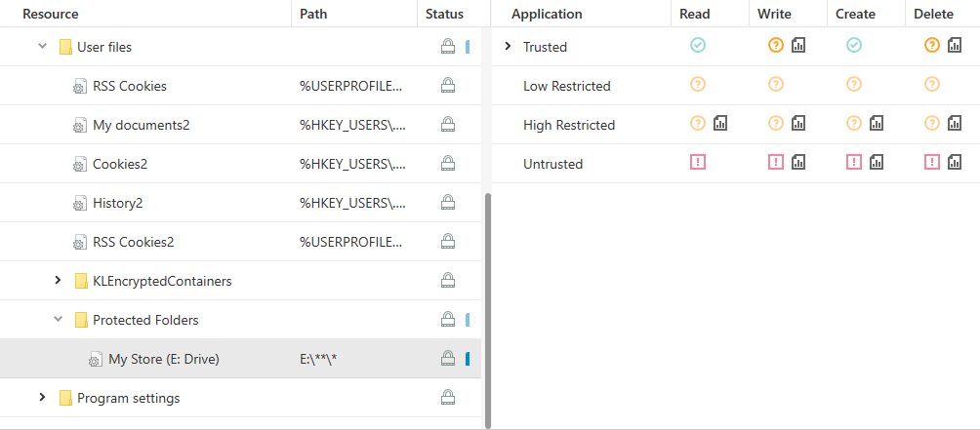Click the Application column header
Screen dimensions: 980x430
[x=547, y=14]
